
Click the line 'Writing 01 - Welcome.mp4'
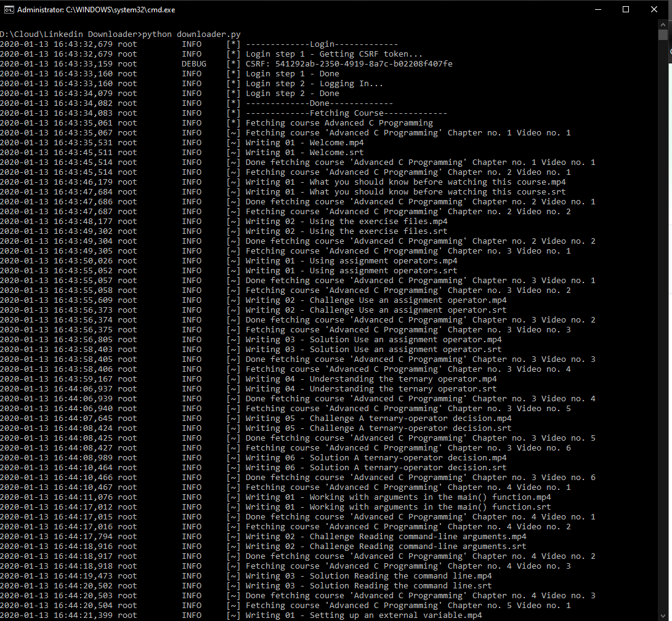305,143
